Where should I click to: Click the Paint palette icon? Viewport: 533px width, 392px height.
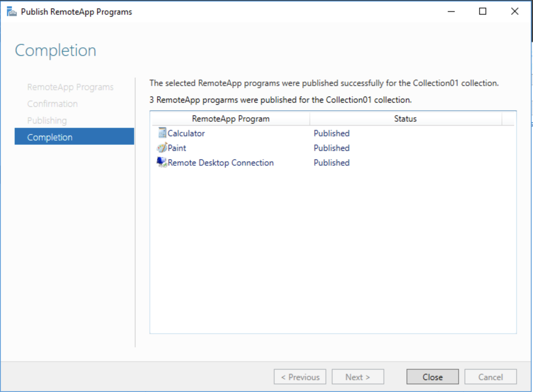coord(162,148)
